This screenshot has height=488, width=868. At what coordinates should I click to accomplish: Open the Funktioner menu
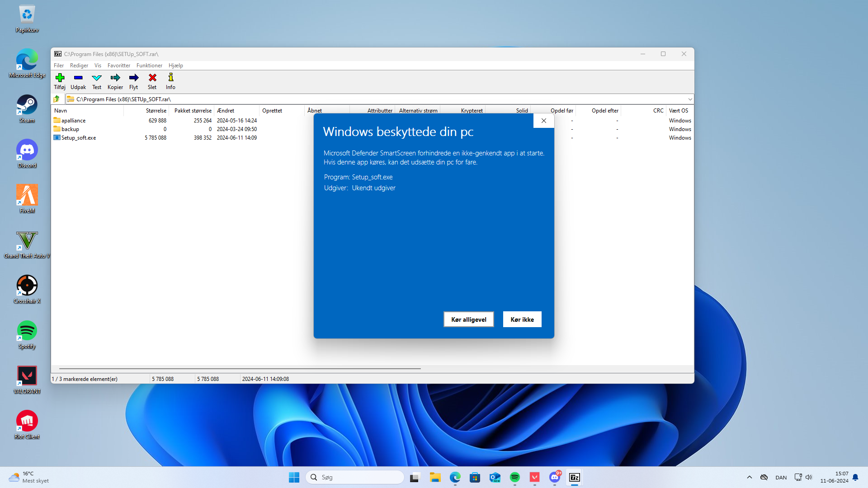click(x=149, y=66)
